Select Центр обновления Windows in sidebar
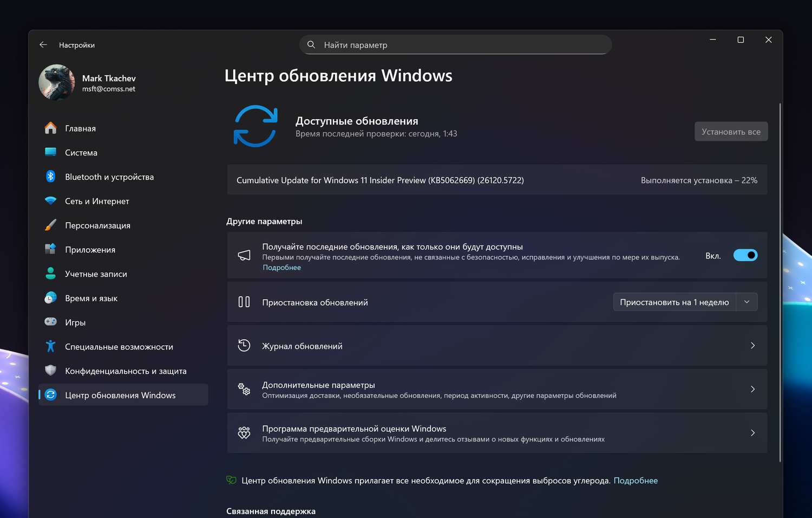This screenshot has height=518, width=812. click(123, 395)
